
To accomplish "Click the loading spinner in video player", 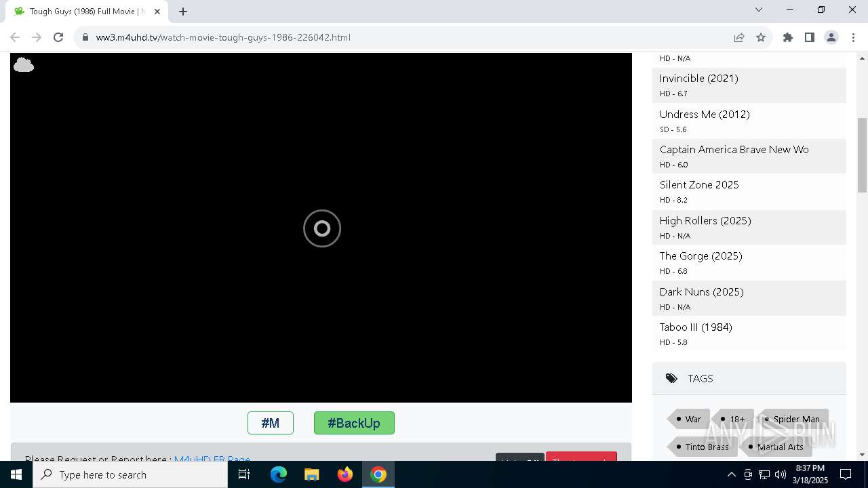I will (322, 228).
